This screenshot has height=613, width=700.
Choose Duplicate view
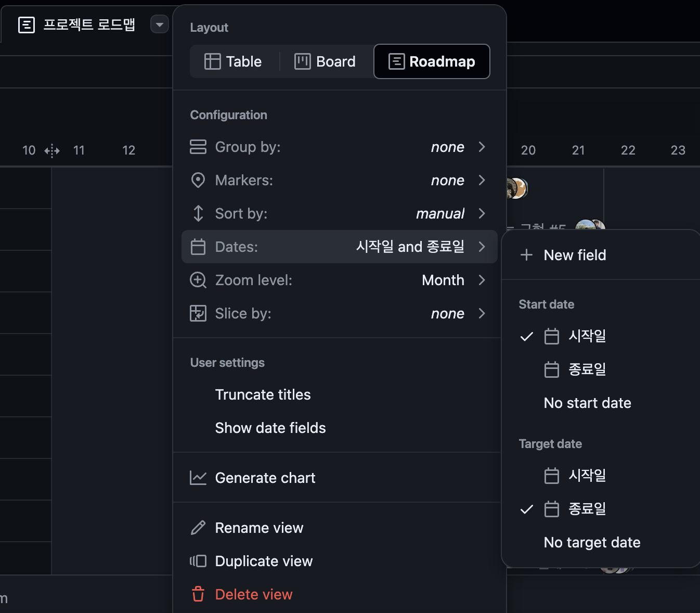[x=340, y=561]
